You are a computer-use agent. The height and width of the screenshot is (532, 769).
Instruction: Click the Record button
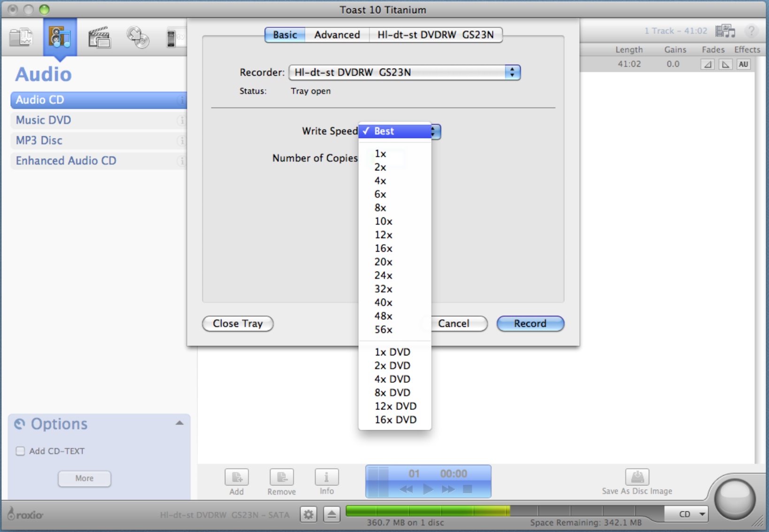[530, 324]
